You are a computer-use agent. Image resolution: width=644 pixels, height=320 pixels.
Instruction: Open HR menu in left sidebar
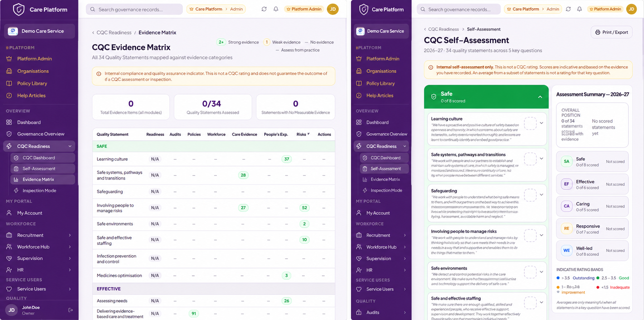tap(39, 270)
